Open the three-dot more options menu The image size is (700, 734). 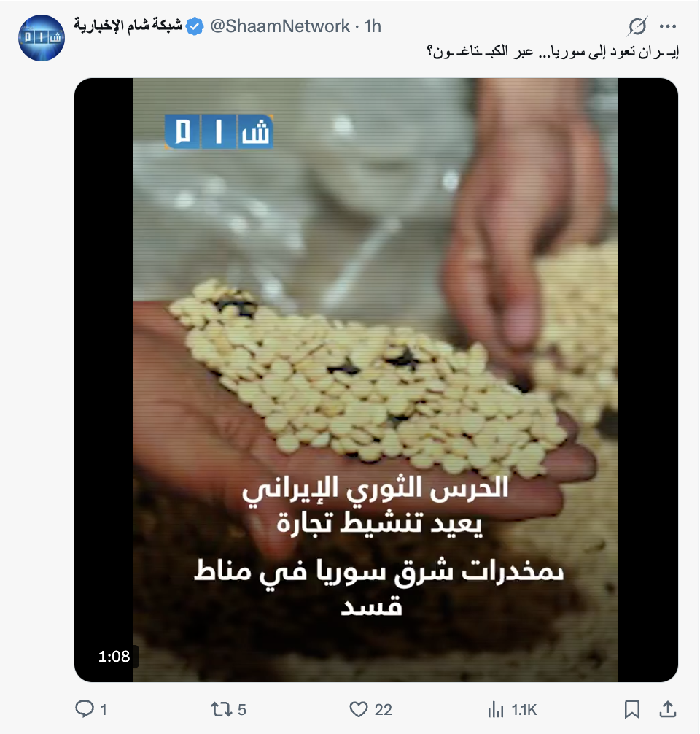[x=668, y=26]
